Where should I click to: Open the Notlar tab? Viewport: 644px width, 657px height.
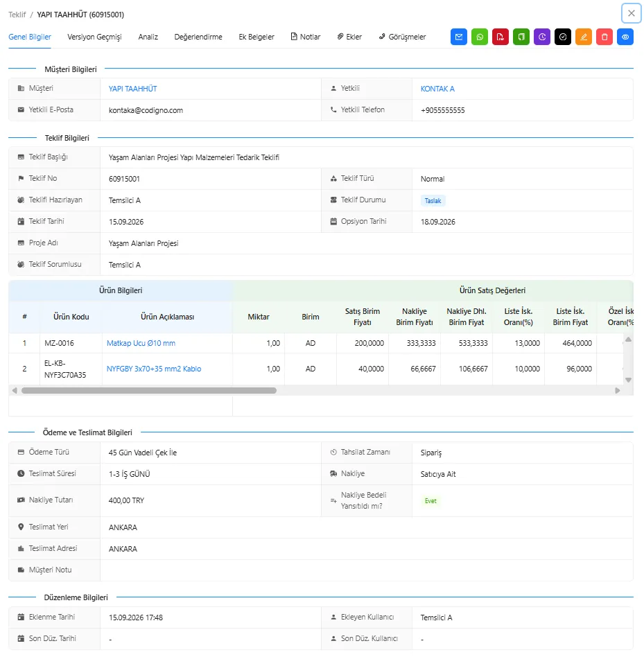click(306, 37)
